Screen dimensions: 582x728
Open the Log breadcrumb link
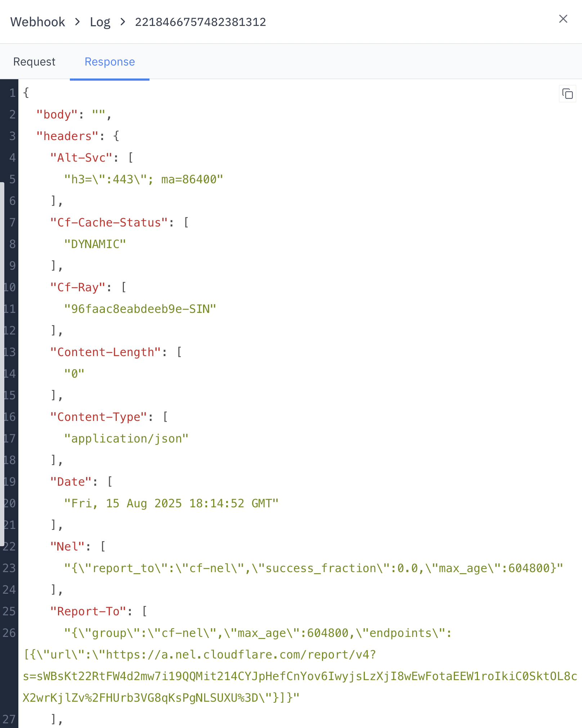pos(100,22)
